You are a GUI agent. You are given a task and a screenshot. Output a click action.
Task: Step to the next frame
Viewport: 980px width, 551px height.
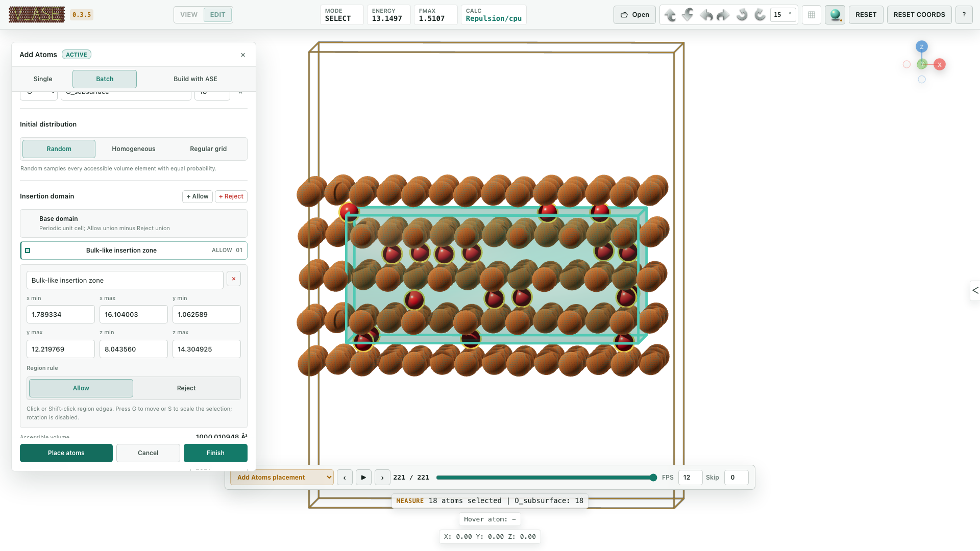coord(382,478)
